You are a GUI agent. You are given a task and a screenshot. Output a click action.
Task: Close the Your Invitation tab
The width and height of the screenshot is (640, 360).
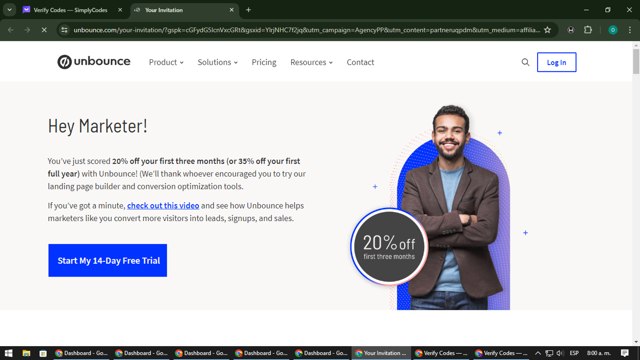(231, 10)
